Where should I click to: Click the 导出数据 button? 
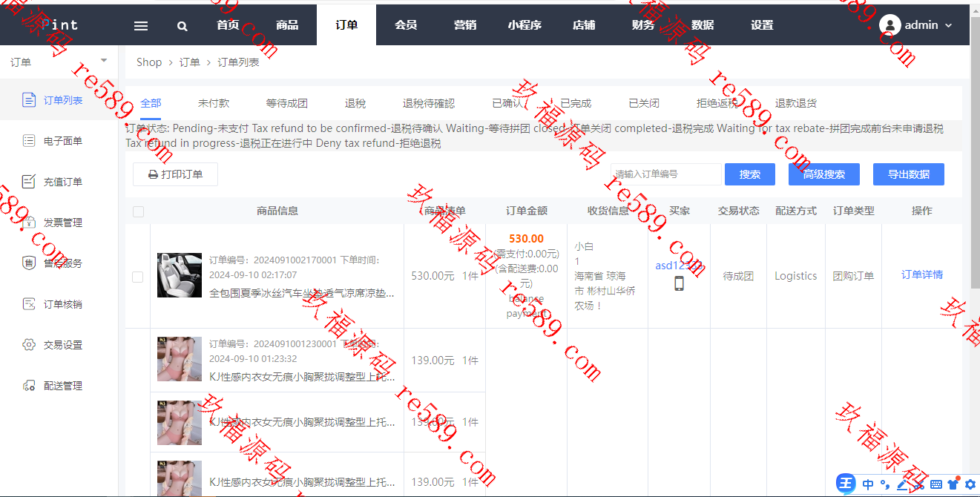(x=909, y=174)
